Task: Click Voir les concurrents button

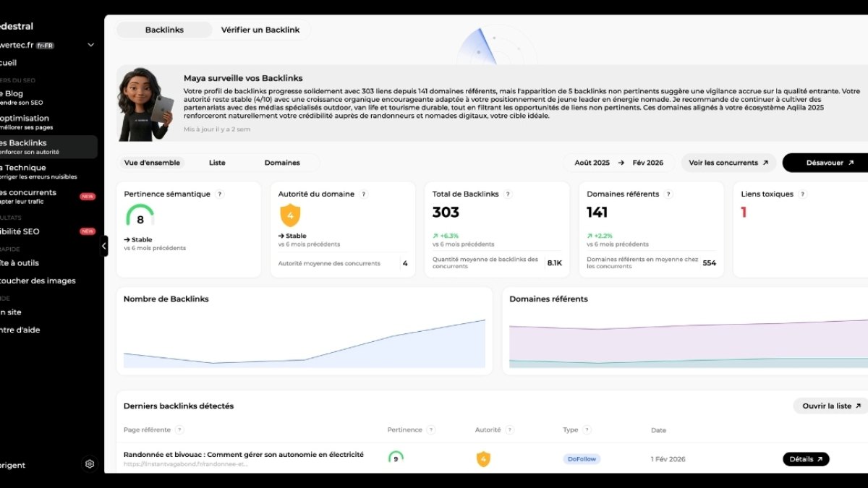Action: coord(728,163)
